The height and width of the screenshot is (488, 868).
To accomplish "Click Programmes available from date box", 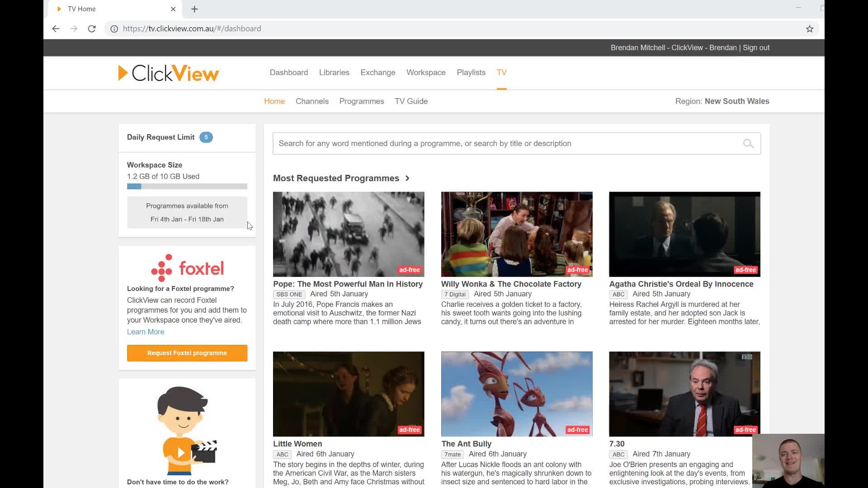I will (x=187, y=212).
